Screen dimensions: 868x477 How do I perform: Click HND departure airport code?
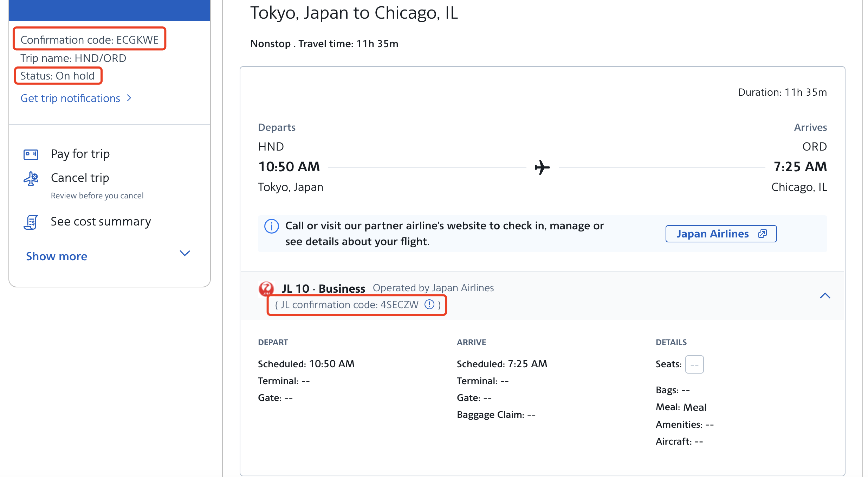(271, 146)
